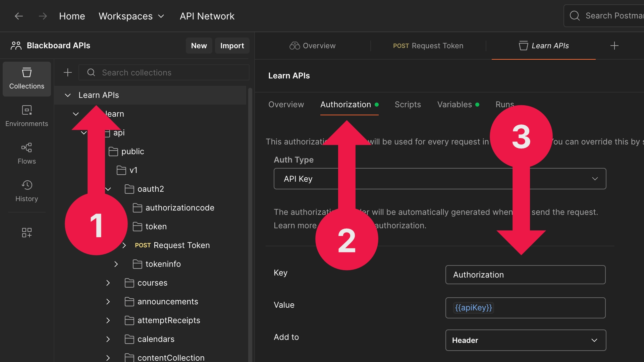The image size is (644, 362).
Task: Open the Collections sidebar panel
Action: [x=26, y=79]
